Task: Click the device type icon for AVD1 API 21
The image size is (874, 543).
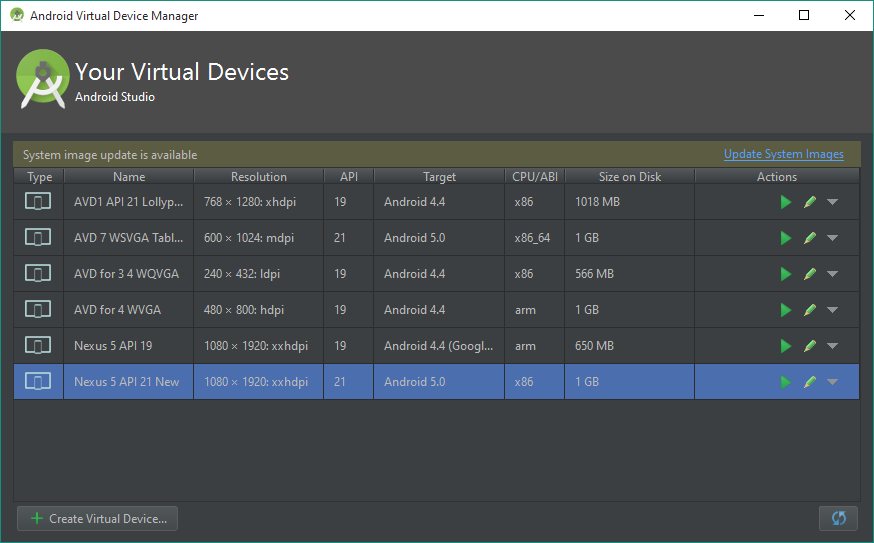Action: 38,201
